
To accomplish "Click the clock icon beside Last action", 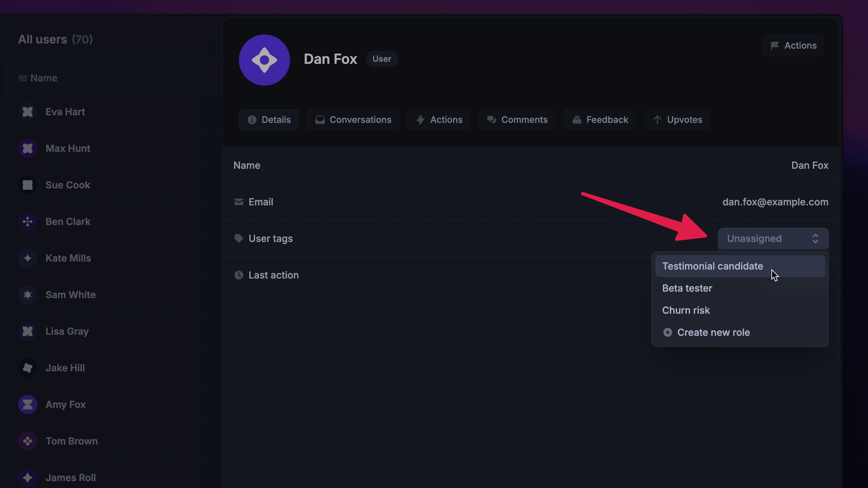I will 239,275.
